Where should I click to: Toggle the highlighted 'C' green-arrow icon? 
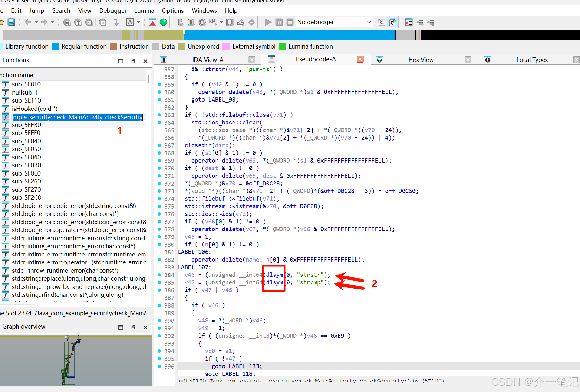click(392, 22)
